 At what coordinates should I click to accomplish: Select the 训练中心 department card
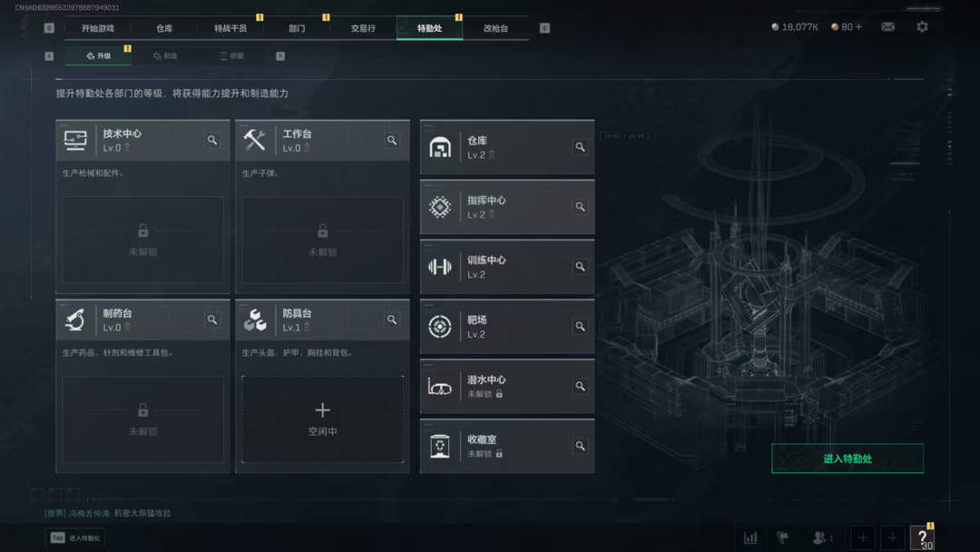click(507, 267)
